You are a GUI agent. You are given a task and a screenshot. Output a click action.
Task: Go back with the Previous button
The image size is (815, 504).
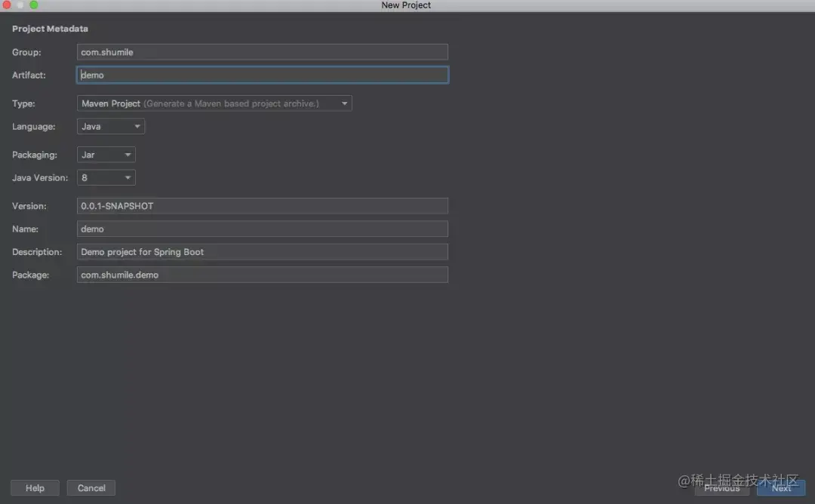click(x=722, y=488)
